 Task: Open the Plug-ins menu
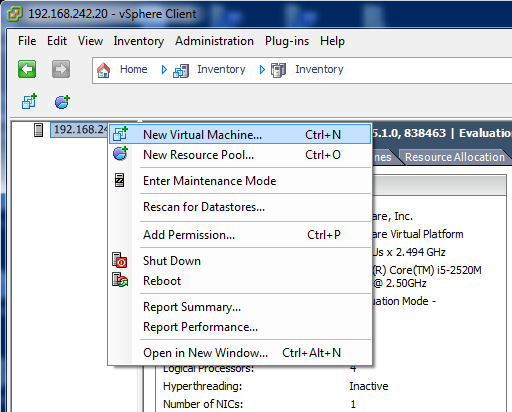tap(287, 41)
